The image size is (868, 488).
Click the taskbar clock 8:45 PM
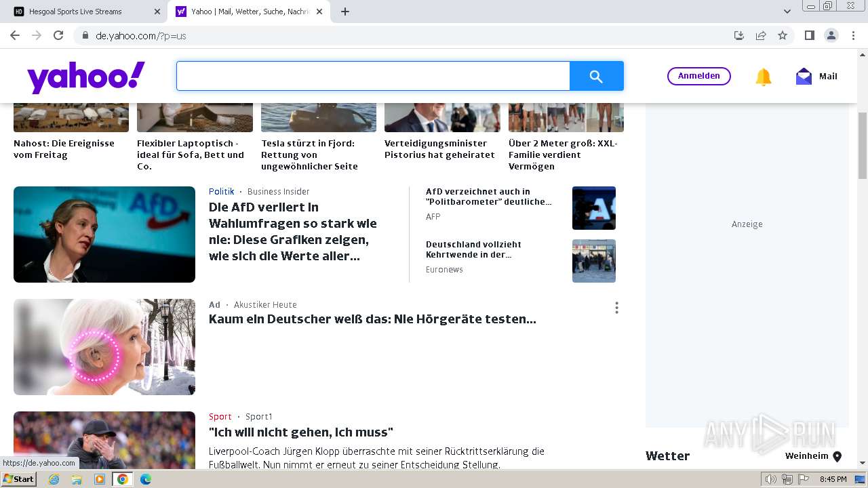pyautogui.click(x=833, y=479)
